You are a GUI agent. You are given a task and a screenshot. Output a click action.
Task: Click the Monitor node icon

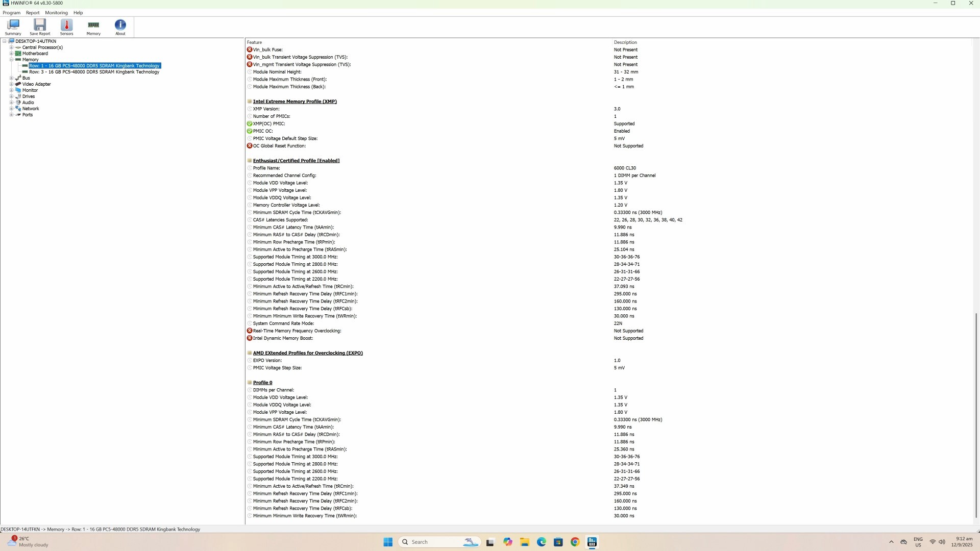tap(18, 90)
